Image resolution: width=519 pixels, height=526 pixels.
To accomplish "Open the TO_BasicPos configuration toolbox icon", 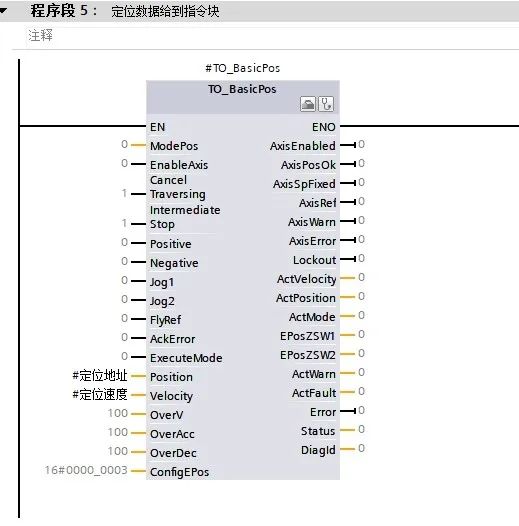I will (308, 104).
